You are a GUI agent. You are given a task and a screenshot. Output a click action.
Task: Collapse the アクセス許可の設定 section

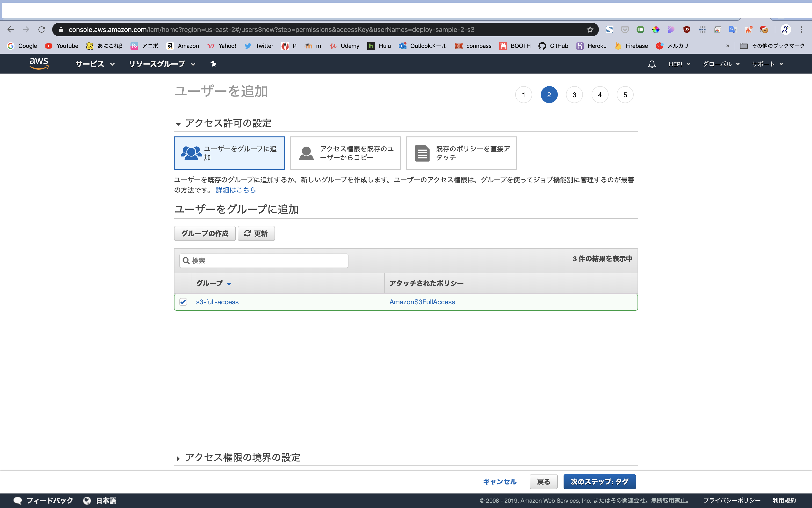178,124
